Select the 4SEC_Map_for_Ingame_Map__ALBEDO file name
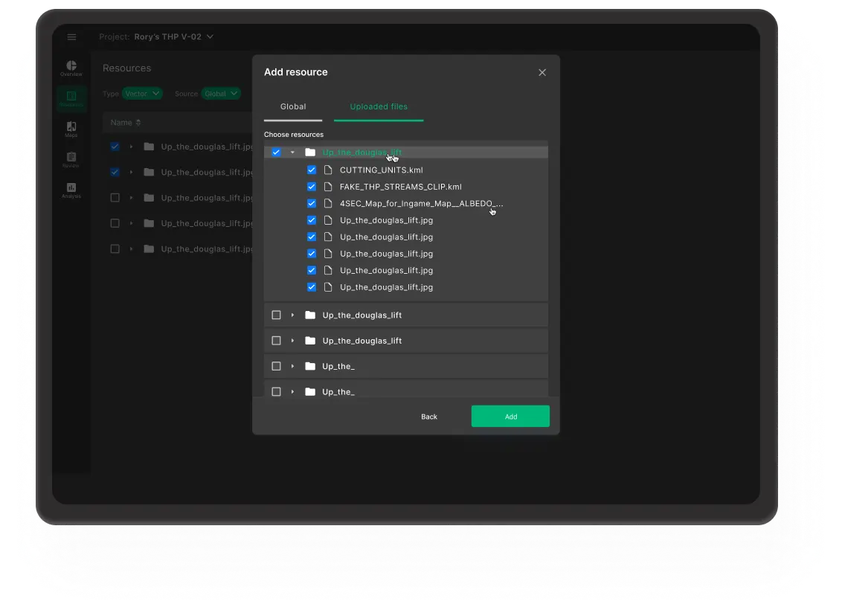The width and height of the screenshot is (842, 616). tap(422, 204)
